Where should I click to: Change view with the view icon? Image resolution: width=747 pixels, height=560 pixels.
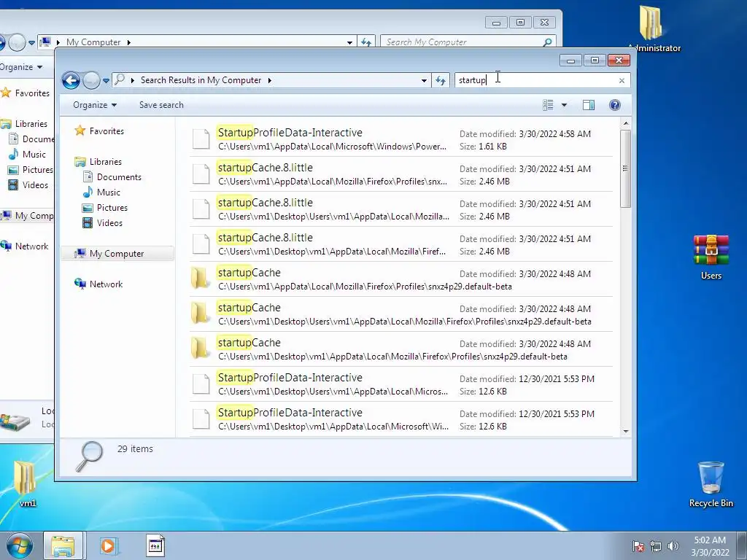(549, 105)
